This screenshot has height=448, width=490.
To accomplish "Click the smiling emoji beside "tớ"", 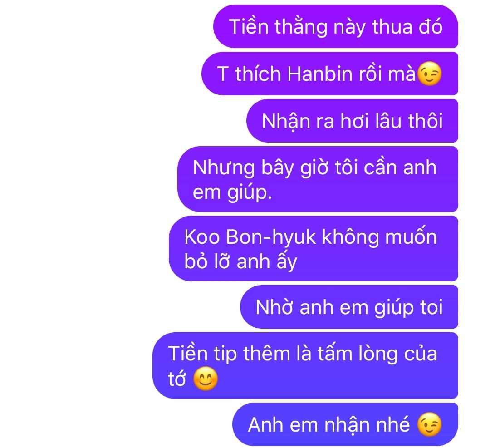I will click(x=206, y=379).
